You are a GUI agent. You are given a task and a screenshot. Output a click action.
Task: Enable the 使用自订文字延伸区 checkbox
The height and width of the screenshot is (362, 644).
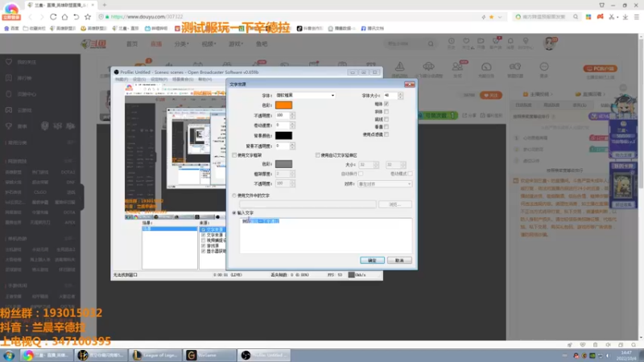pyautogui.click(x=317, y=155)
